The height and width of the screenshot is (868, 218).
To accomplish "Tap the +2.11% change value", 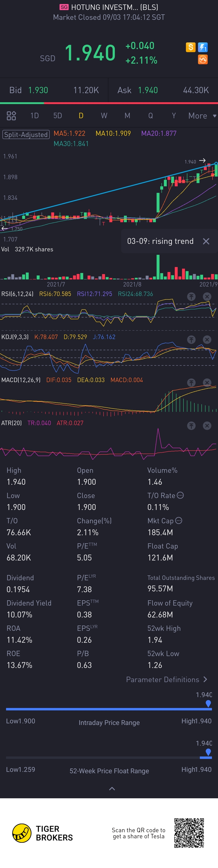I will pyautogui.click(x=141, y=60).
